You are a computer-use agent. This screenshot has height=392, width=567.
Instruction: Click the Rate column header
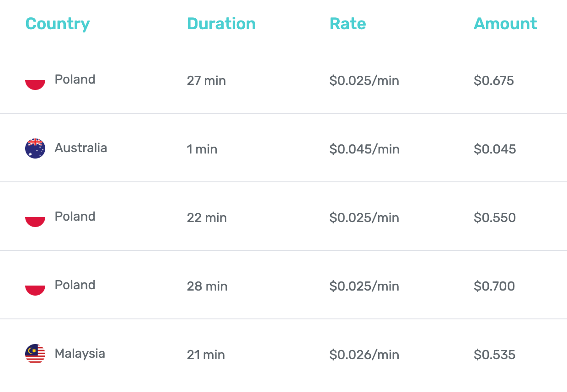coord(348,24)
